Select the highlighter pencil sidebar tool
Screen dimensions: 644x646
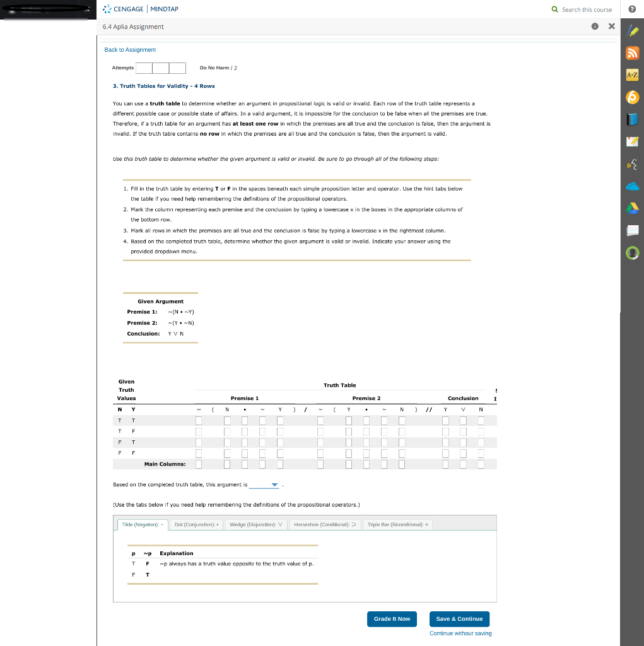click(633, 30)
